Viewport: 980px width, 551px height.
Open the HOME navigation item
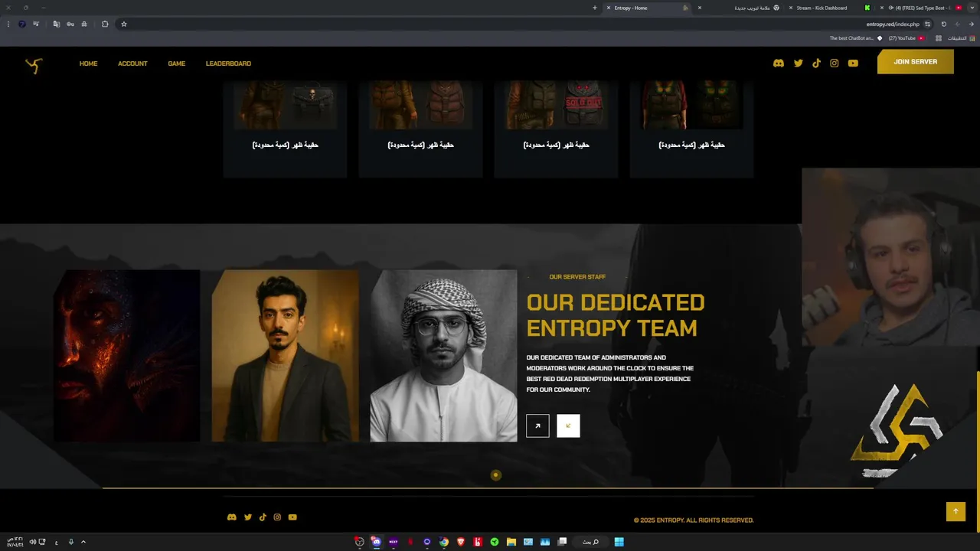click(x=88, y=64)
